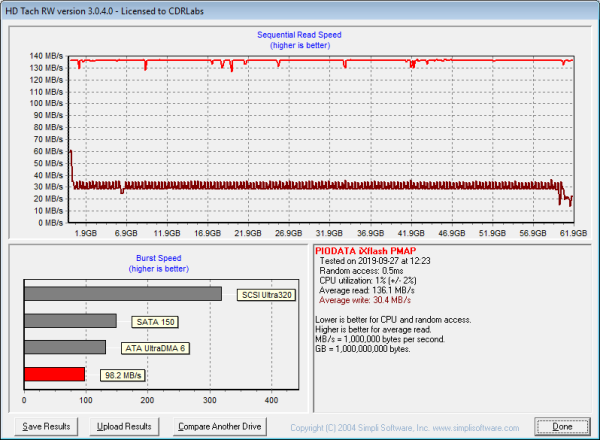Click the Sequential Read Speed chart title
This screenshot has width=600, height=440.
(299, 35)
